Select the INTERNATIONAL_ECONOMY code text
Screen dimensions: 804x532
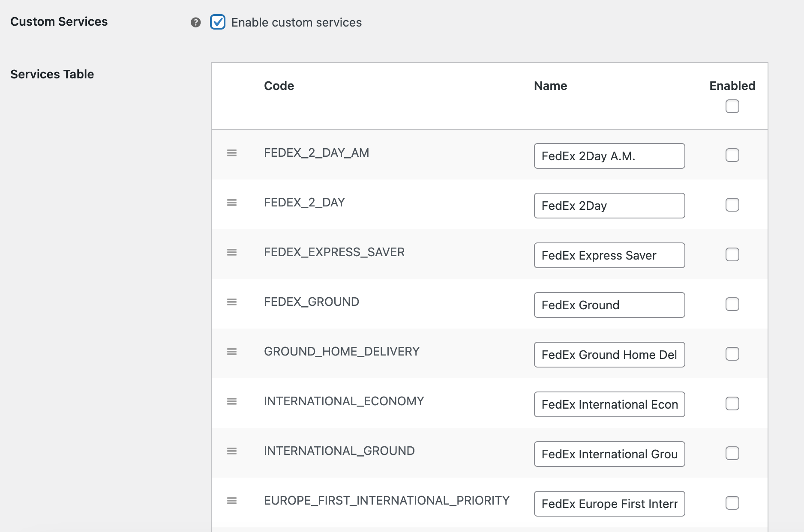click(344, 401)
